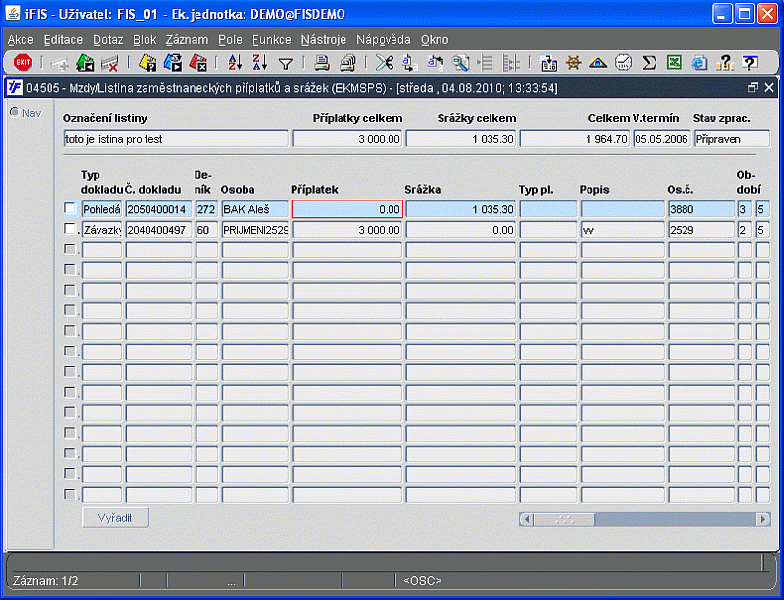Open the Záznam menu
This screenshot has width=784, height=600.
pos(187,39)
